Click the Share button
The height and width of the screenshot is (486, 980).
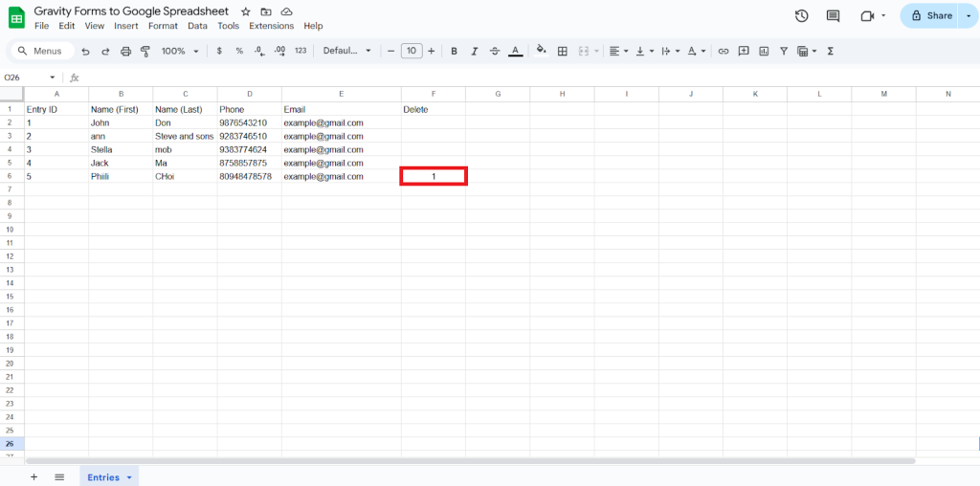pyautogui.click(x=930, y=15)
